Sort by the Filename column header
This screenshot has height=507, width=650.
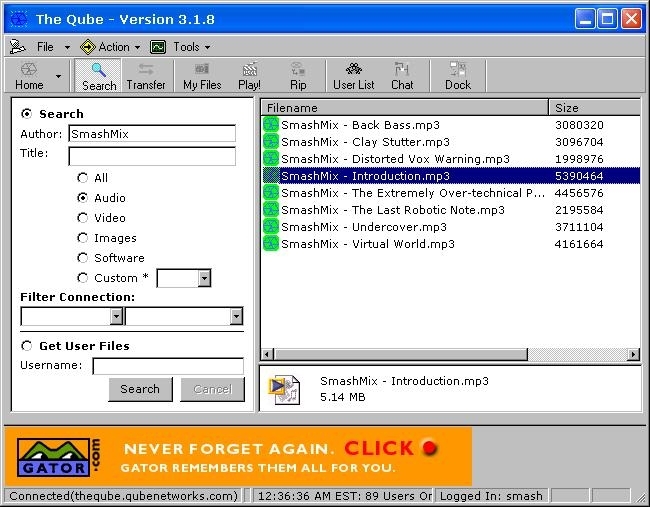(x=405, y=108)
